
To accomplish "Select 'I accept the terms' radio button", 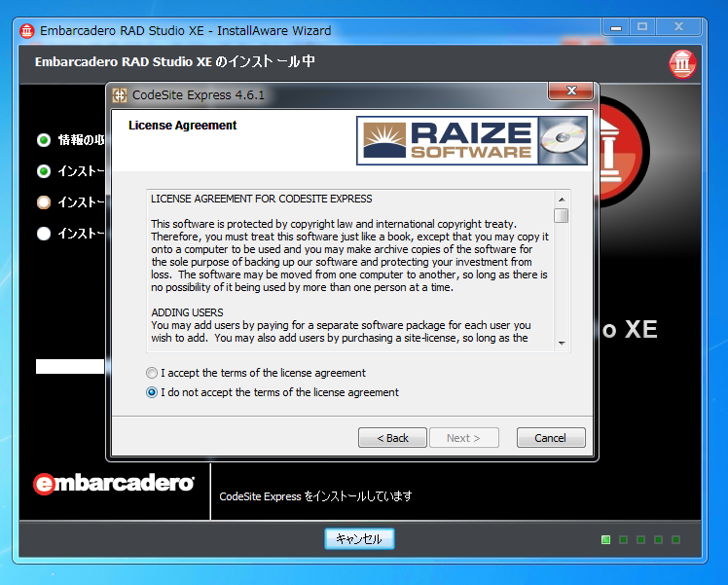I will (x=152, y=373).
